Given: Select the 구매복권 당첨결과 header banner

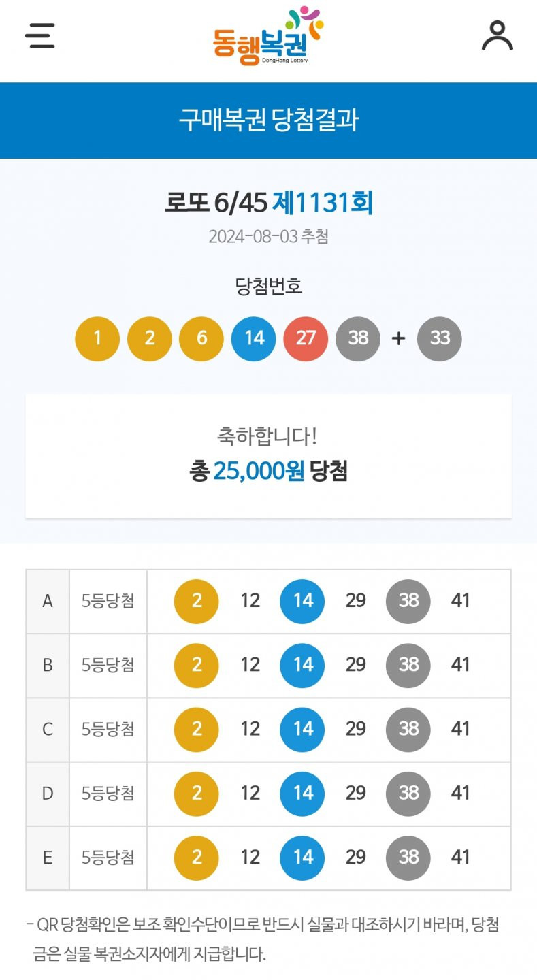Looking at the screenshot, I should (x=268, y=120).
